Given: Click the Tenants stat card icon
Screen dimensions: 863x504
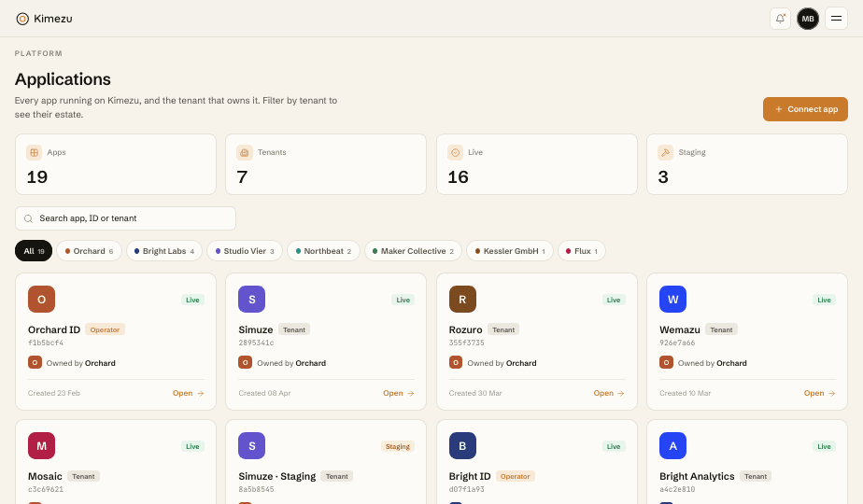Looking at the screenshot, I should pyautogui.click(x=245, y=152).
